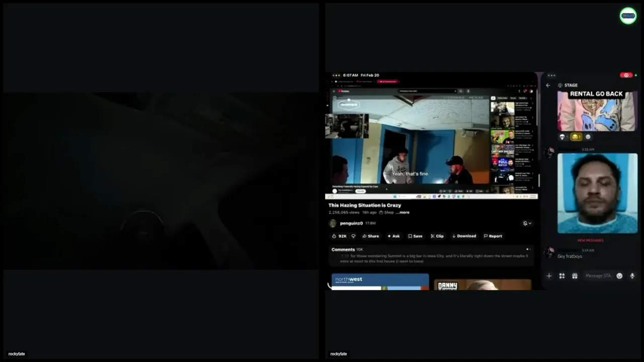Click the comments pagination dots

tap(528, 249)
